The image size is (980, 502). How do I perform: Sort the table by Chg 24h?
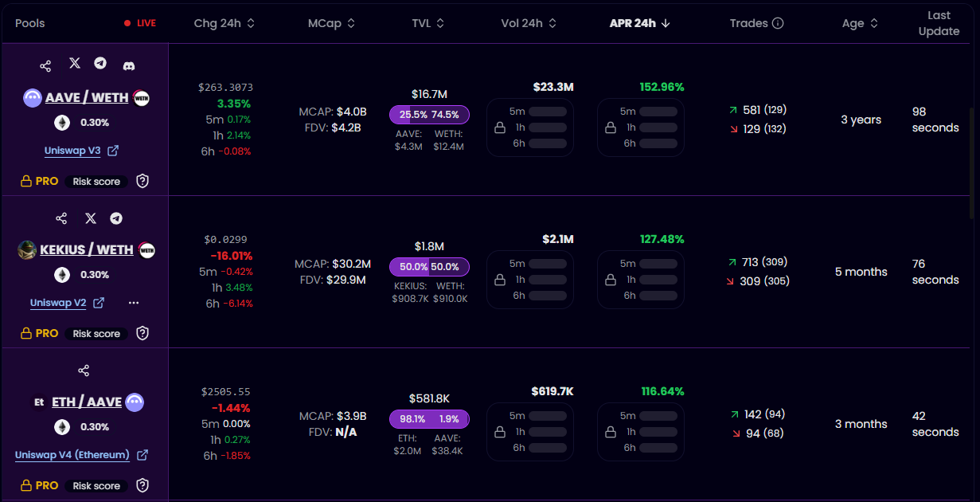click(x=225, y=23)
